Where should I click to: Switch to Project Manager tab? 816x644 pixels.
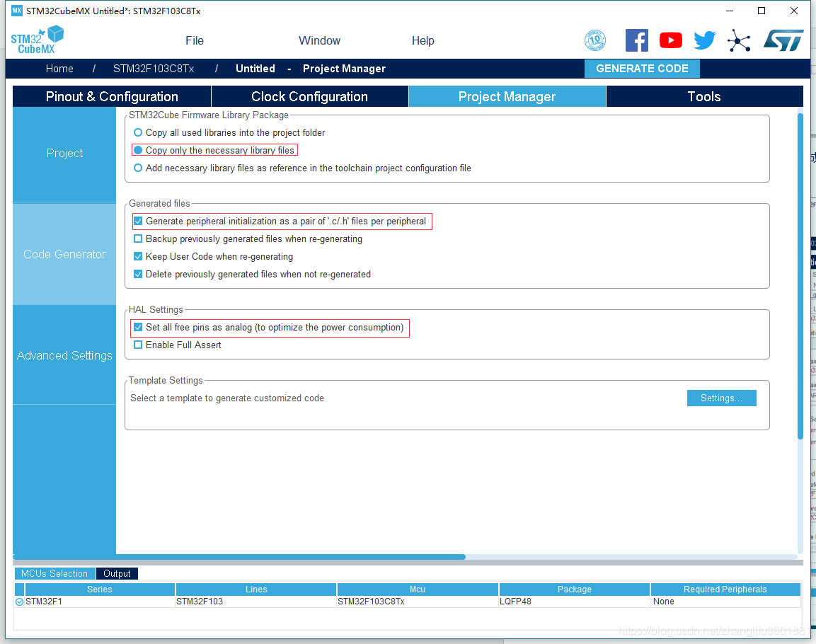507,96
